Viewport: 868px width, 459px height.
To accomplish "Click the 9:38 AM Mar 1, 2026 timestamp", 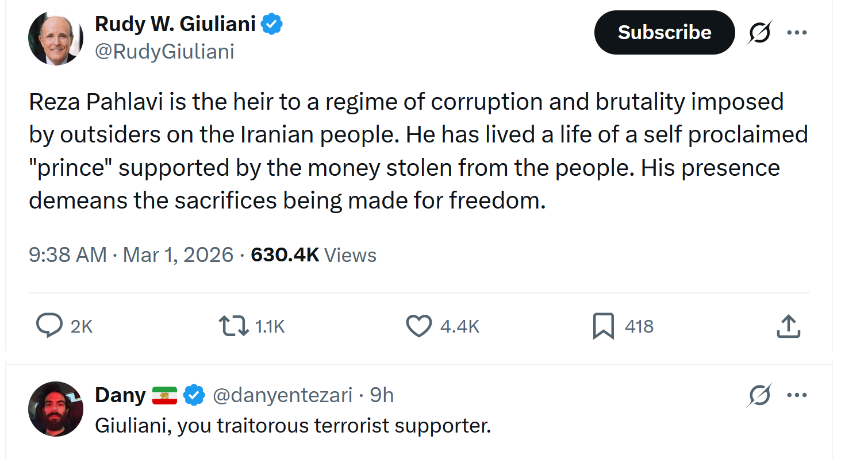I will 131,254.
